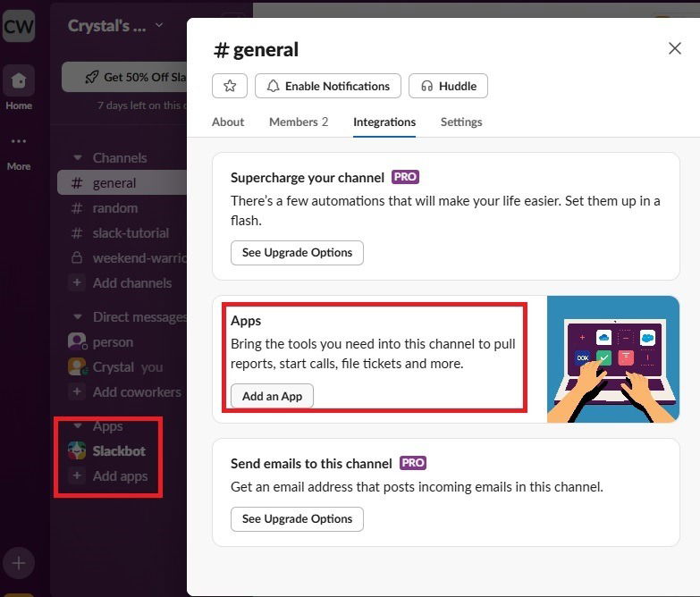This screenshot has width=700, height=597.
Task: Collapse the Direct messages section
Action: coord(78,316)
